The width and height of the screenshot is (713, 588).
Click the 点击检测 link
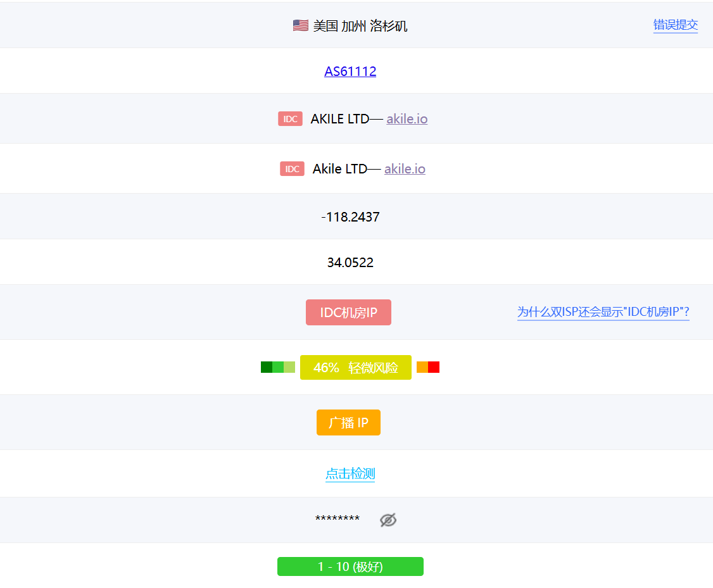coord(350,474)
